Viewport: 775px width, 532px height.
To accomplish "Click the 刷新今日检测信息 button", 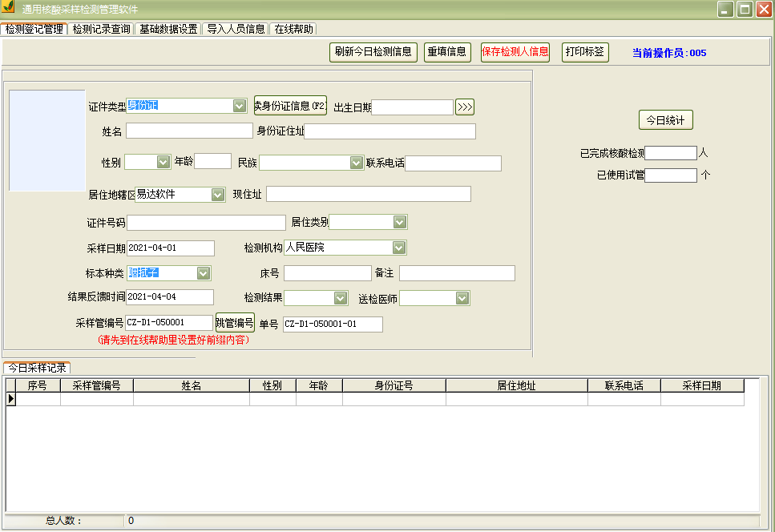I will (373, 51).
